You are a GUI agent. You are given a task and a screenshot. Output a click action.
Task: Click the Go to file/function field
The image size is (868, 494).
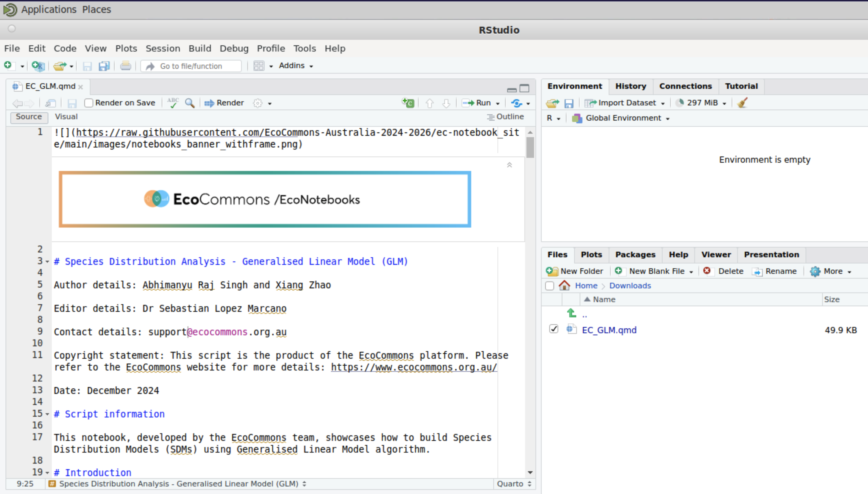(x=192, y=66)
